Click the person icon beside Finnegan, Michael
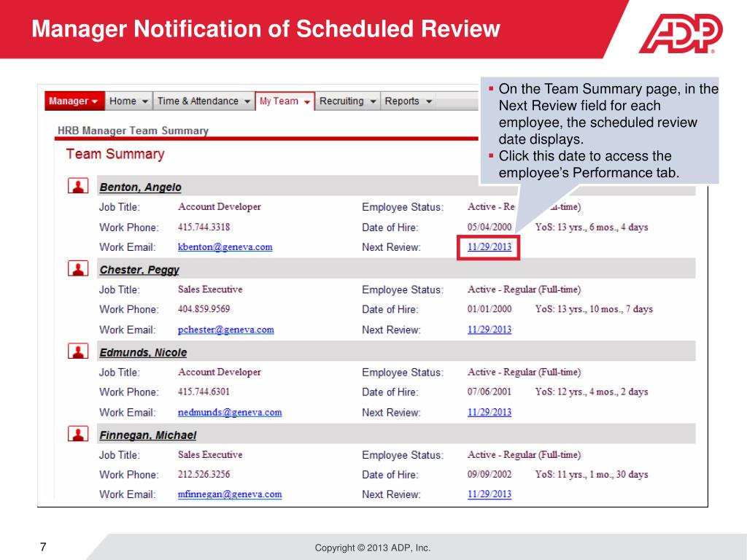The image size is (747, 560). [x=78, y=433]
